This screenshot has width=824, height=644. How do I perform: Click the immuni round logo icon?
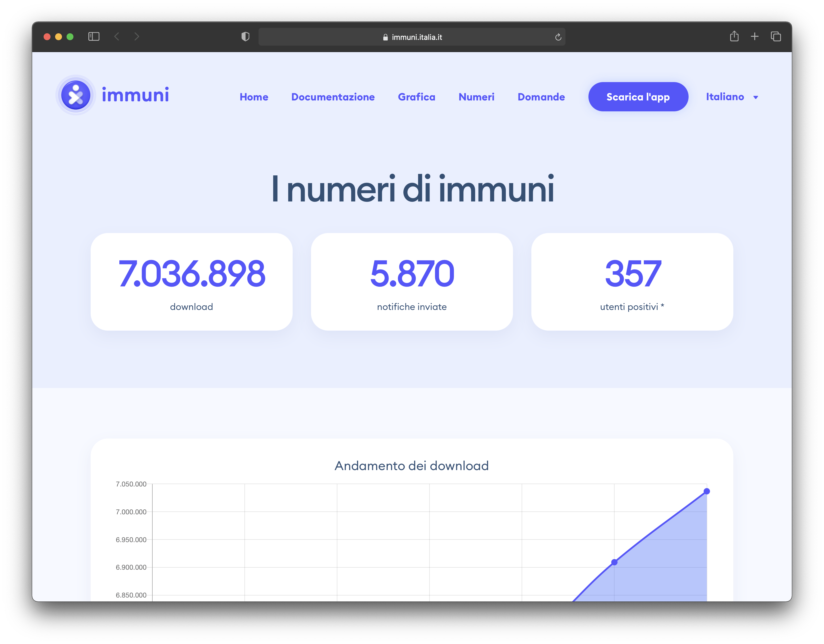76,95
